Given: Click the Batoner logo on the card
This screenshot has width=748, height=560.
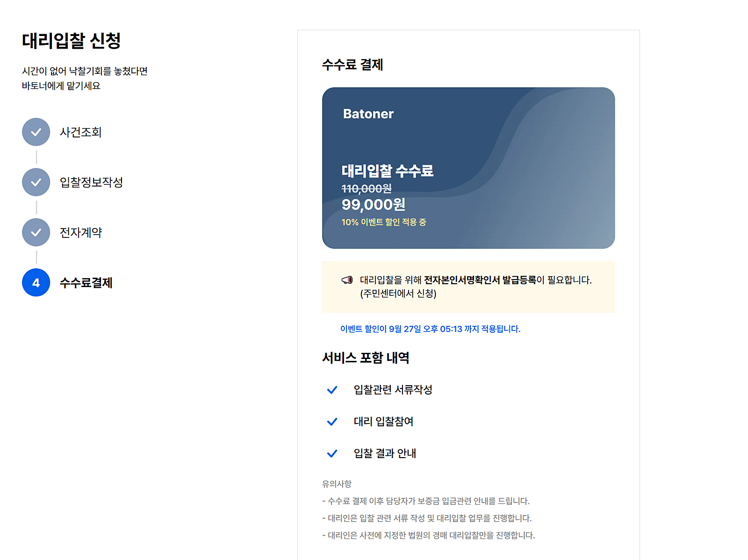Looking at the screenshot, I should 368,114.
